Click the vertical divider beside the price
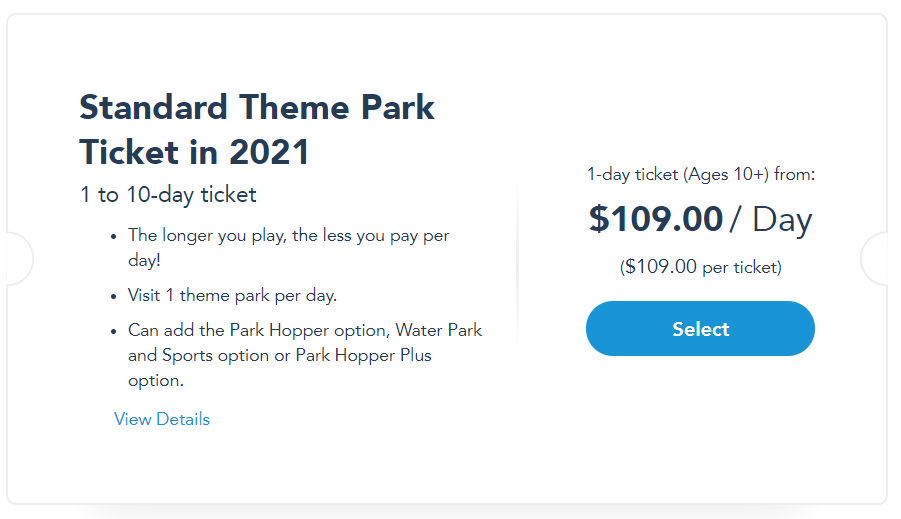 517,262
